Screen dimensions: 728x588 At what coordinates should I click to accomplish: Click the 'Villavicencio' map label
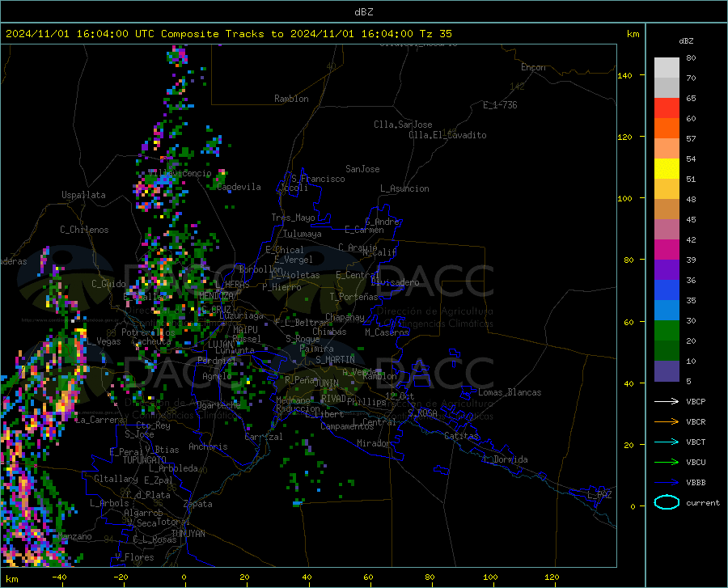[x=180, y=173]
